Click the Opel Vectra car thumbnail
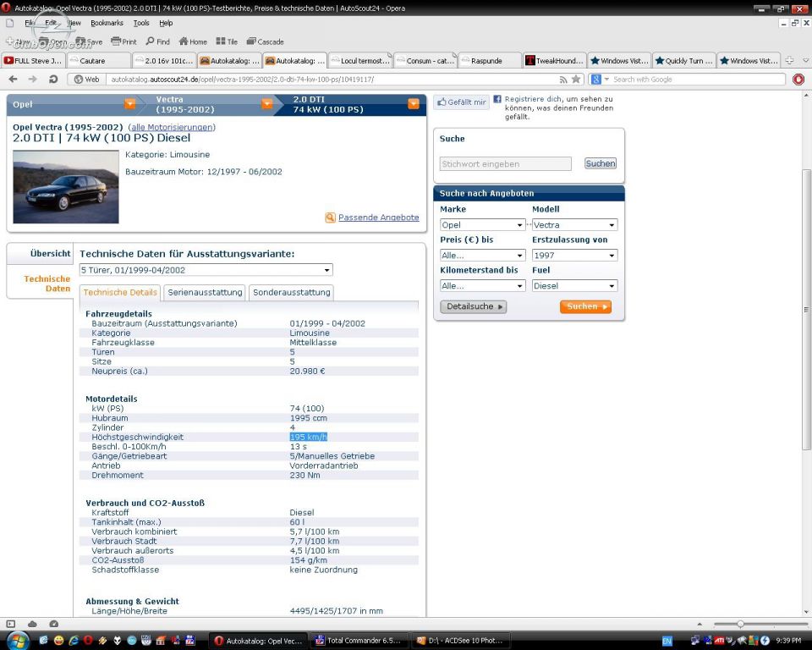 pyautogui.click(x=66, y=187)
